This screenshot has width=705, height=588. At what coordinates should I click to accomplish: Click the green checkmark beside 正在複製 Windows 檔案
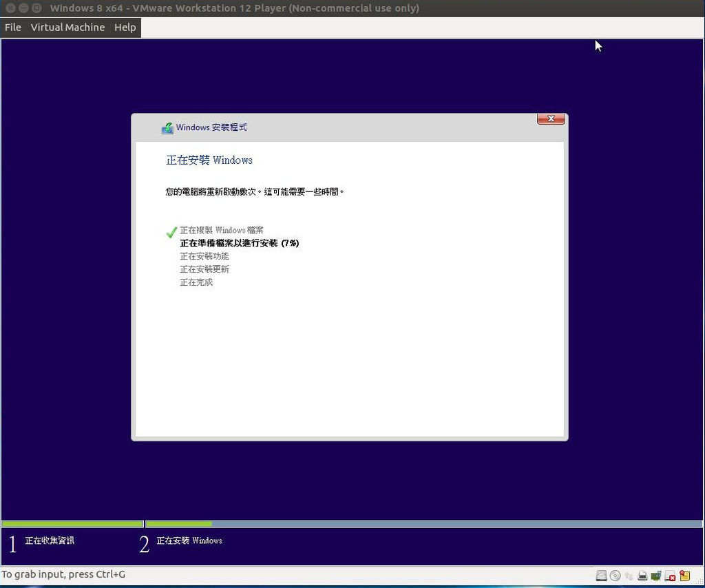coord(171,232)
